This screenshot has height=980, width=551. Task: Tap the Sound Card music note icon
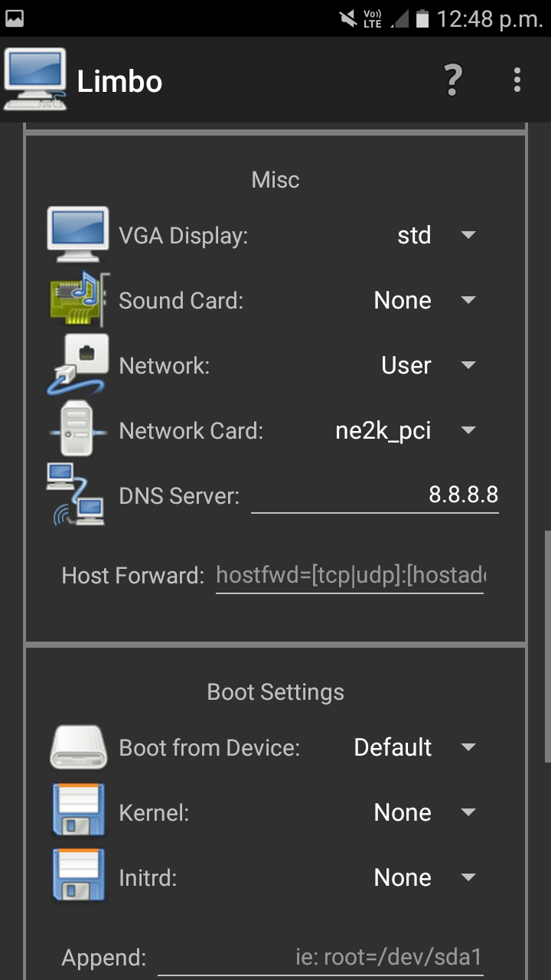pyautogui.click(x=79, y=299)
